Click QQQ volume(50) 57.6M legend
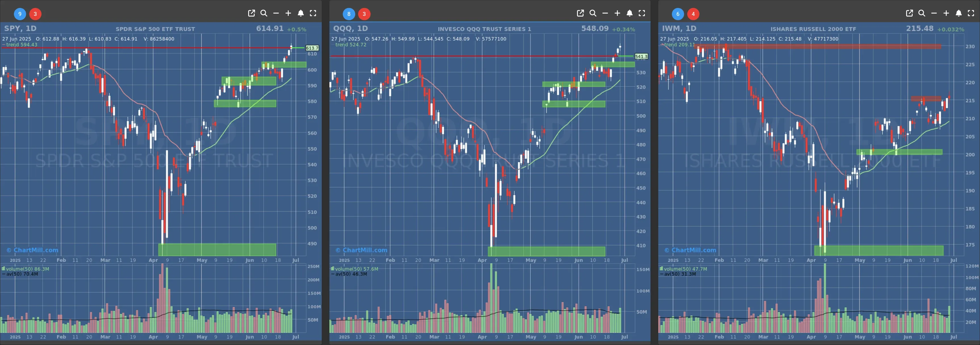Image resolution: width=980 pixels, height=345 pixels. pyautogui.click(x=355, y=269)
